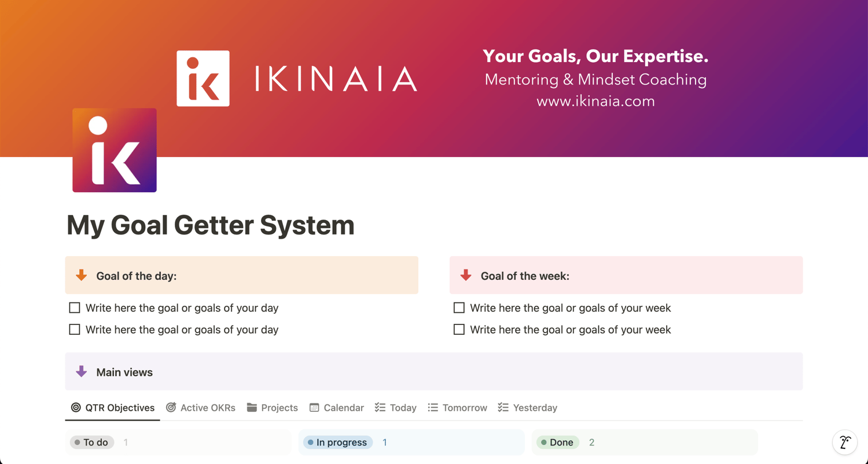Viewport: 868px width, 464px height.
Task: Collapse the To do board group
Action: [x=92, y=442]
